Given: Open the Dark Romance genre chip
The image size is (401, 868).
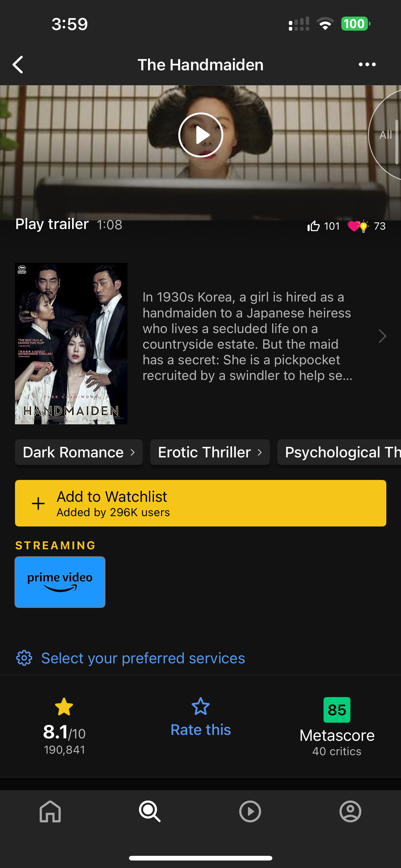Looking at the screenshot, I should click(x=79, y=452).
